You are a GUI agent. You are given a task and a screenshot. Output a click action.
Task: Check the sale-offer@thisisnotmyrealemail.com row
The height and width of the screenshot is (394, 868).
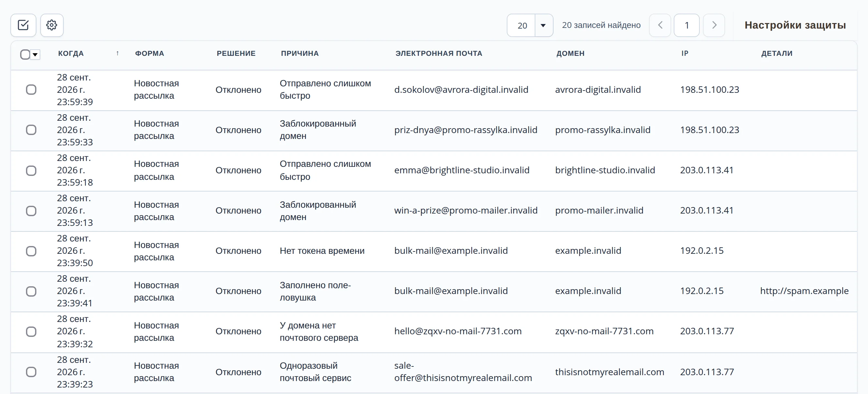tap(31, 372)
